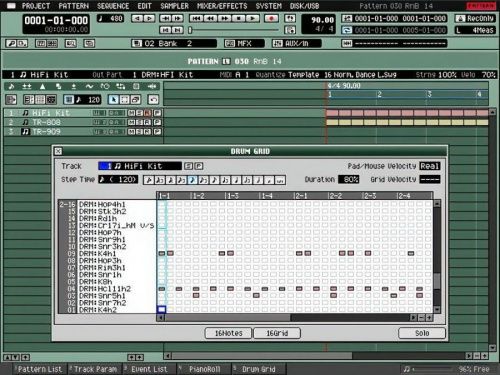Viewport: 500px width, 375px height.
Task: Switch to the Event List tab
Action: 148,369
